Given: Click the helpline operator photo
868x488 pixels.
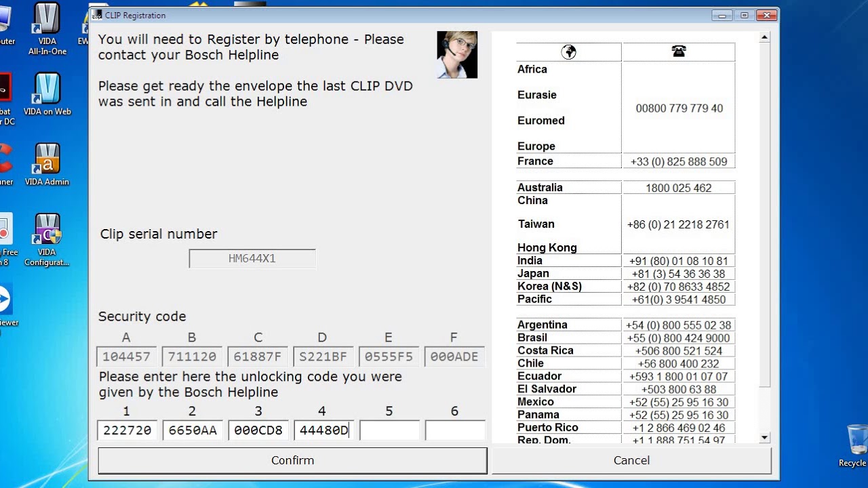Looking at the screenshot, I should pyautogui.click(x=457, y=54).
